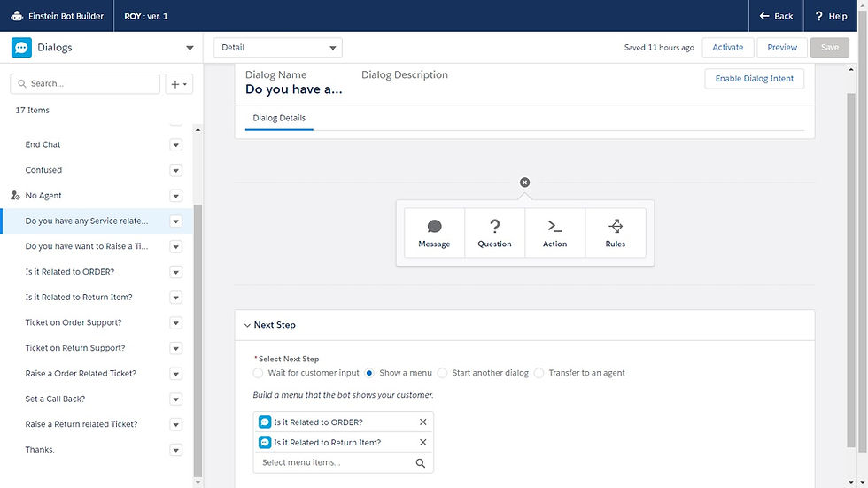Collapse the Next Step section

click(247, 325)
